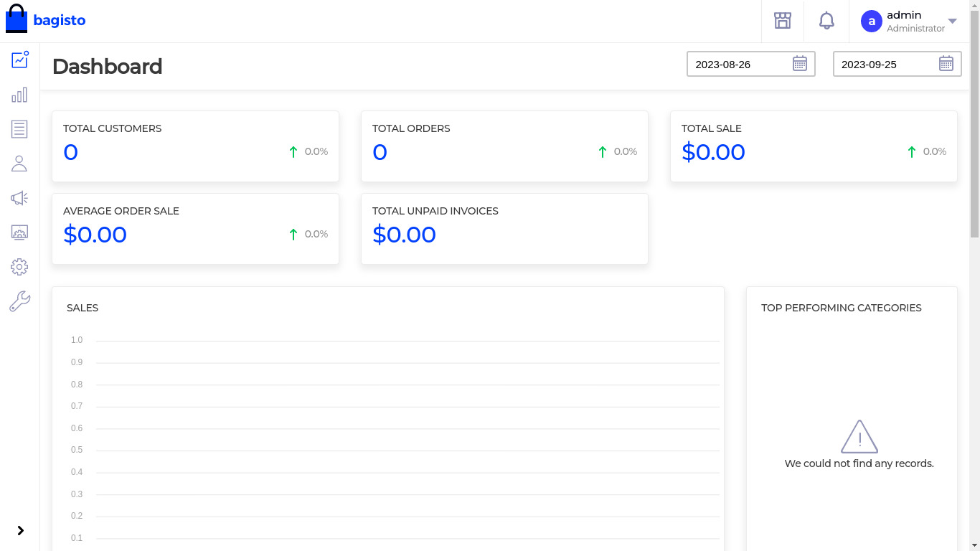Click the bagisto logo
The height and width of the screenshot is (551, 980).
46,20
